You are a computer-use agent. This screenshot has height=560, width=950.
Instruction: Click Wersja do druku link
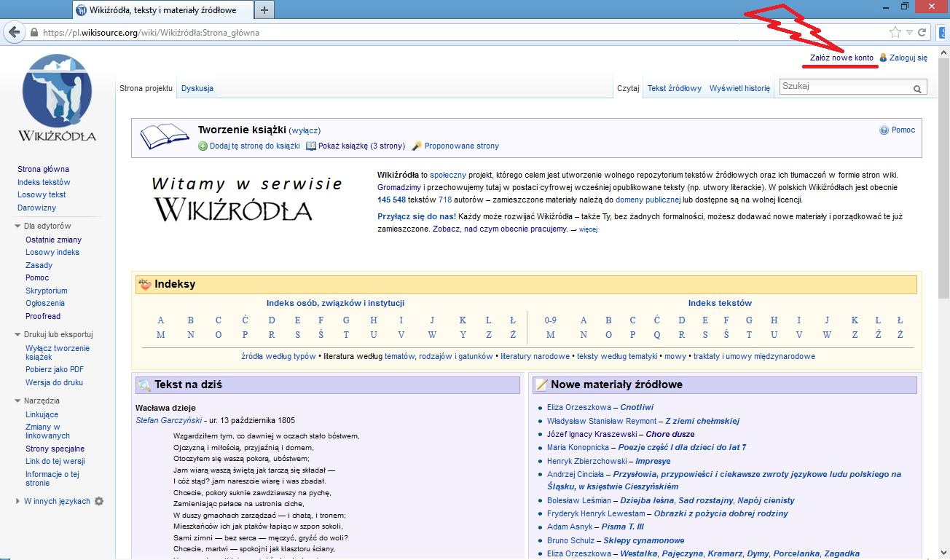click(x=54, y=382)
